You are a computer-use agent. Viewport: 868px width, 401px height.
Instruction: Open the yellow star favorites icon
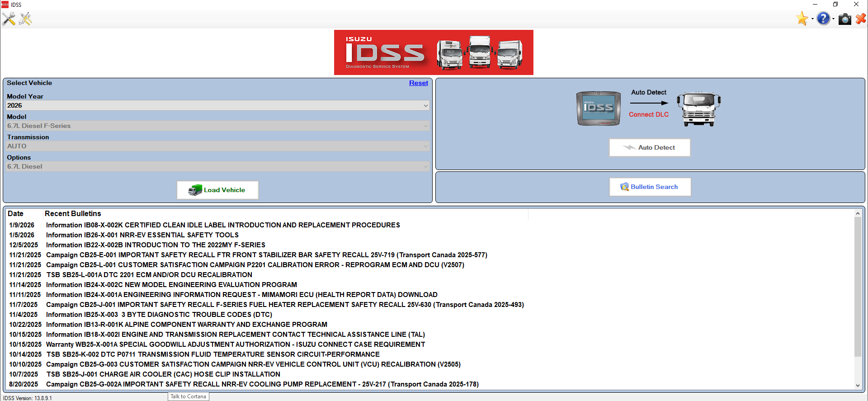802,19
